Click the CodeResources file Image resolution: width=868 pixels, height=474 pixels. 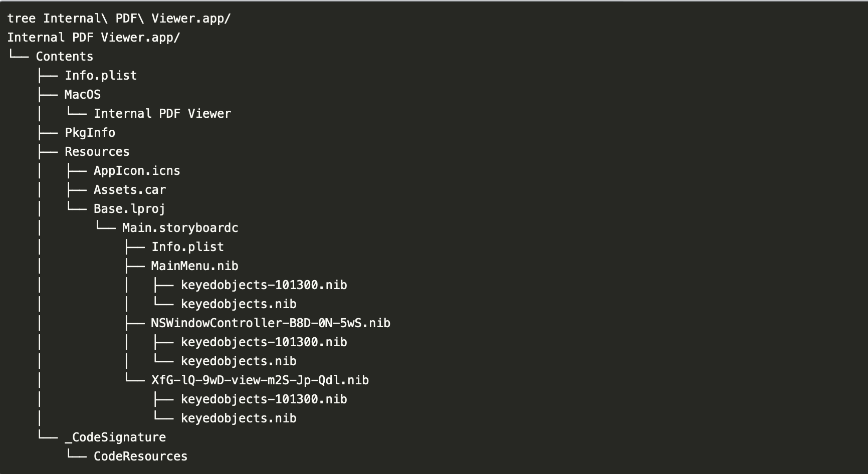140,456
